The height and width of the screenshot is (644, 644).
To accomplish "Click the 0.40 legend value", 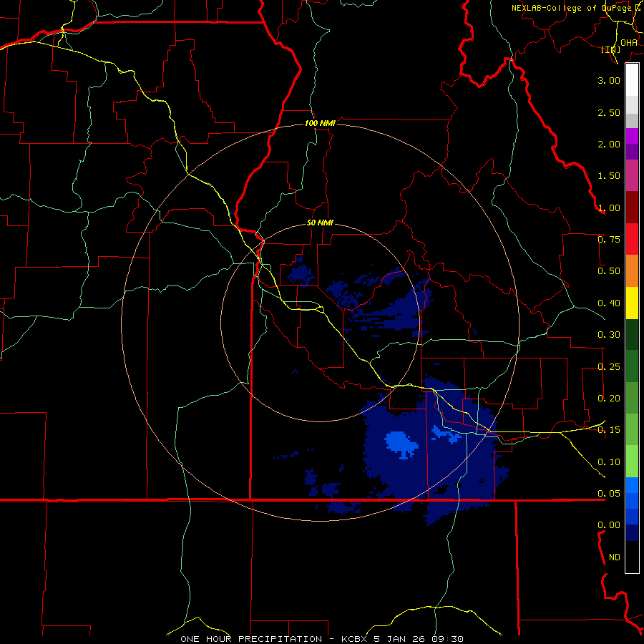I will tap(609, 303).
